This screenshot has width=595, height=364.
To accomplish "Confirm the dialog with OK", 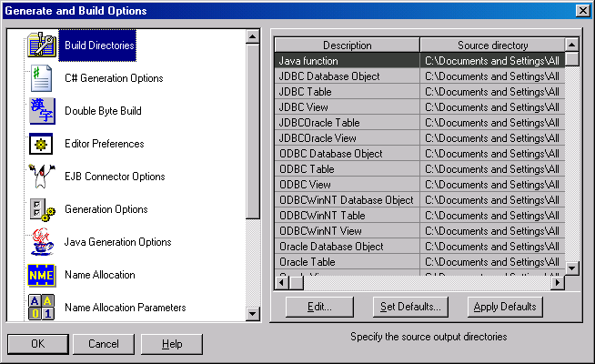I will point(37,344).
